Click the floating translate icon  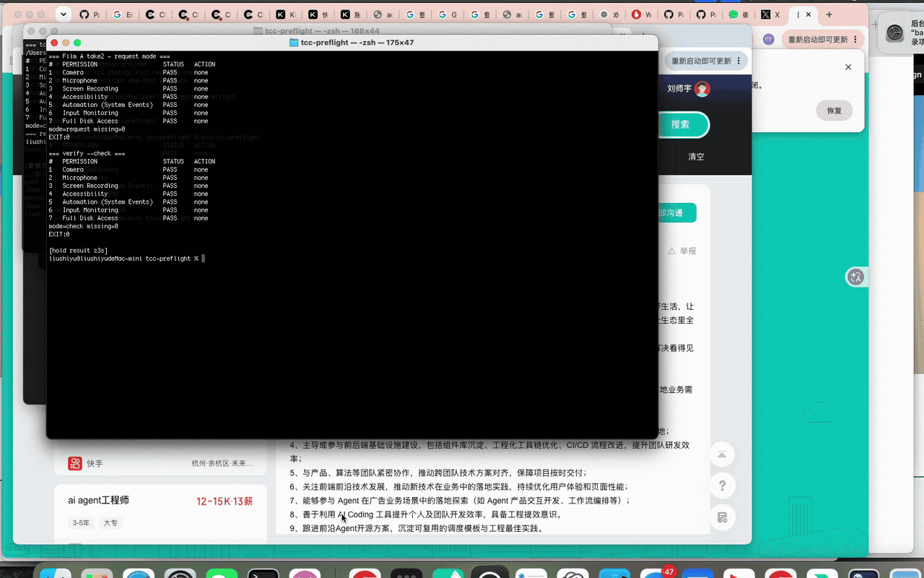(856, 277)
